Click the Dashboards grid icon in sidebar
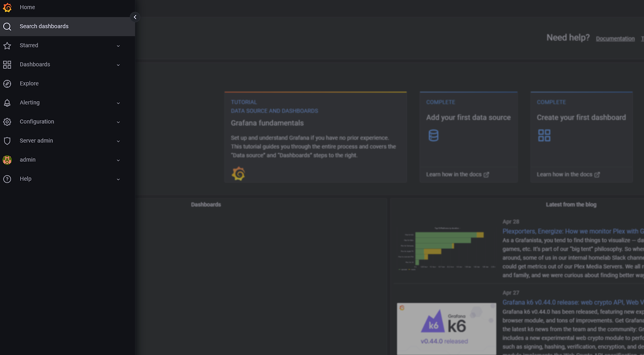Viewport: 644px width, 355px height. [x=7, y=64]
